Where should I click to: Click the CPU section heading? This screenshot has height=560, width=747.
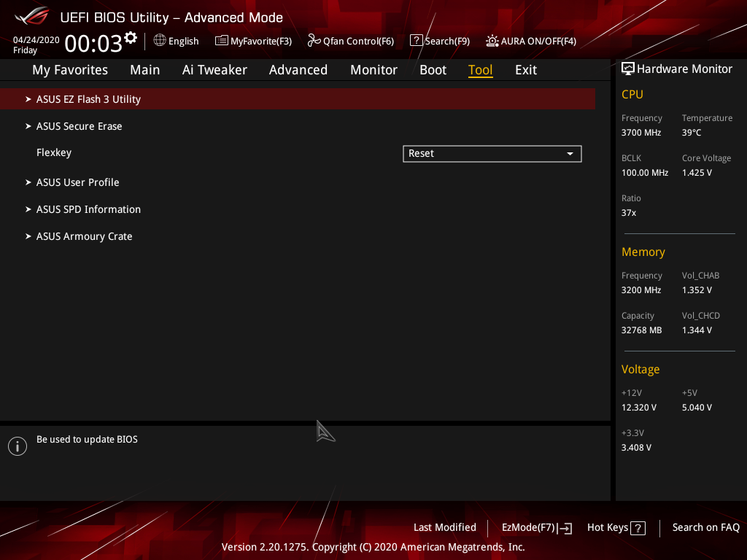pyautogui.click(x=632, y=94)
